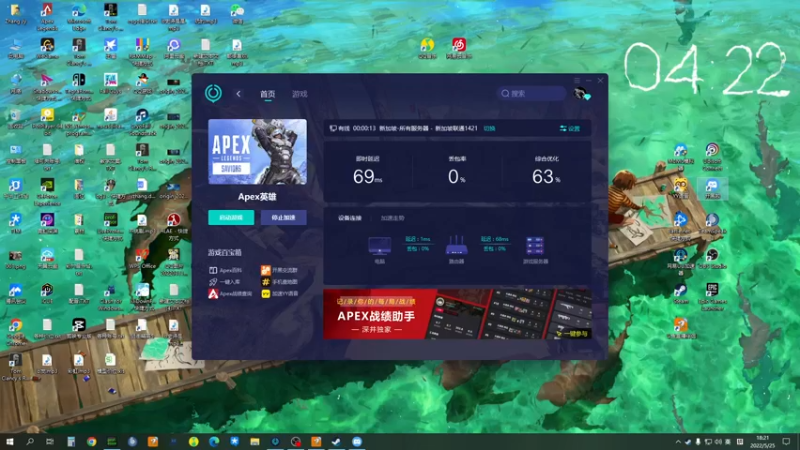This screenshot has height=450, width=800.
Task: Open the red NetEase Music desktop icon
Action: click(459, 48)
